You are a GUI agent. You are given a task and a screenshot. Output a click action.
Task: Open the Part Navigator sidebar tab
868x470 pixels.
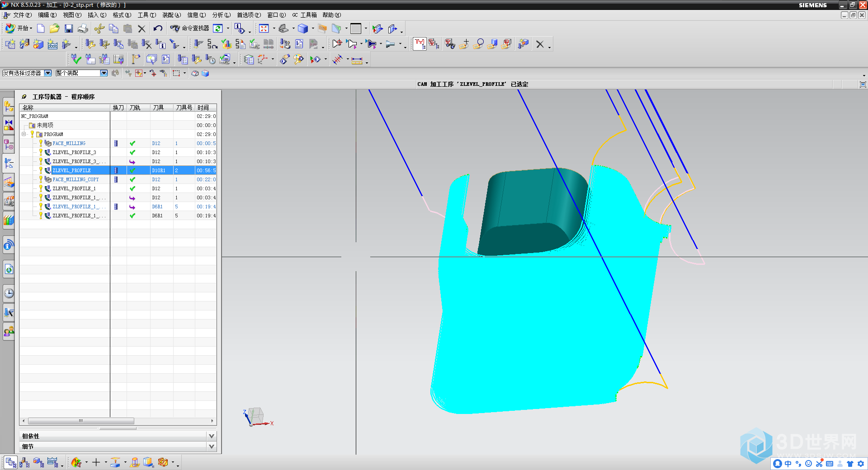click(9, 144)
